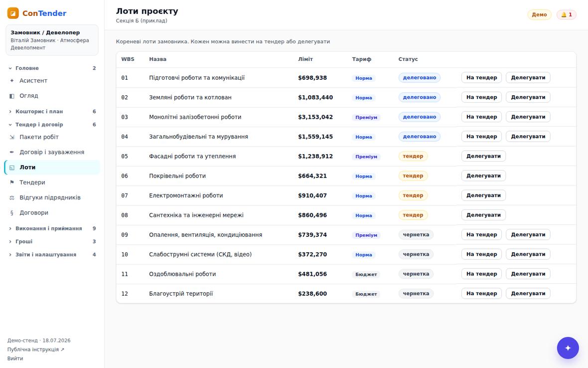The image size is (588, 368).
Task: Click Делегувати for Покрівельні роботи lot
Action: (x=483, y=176)
